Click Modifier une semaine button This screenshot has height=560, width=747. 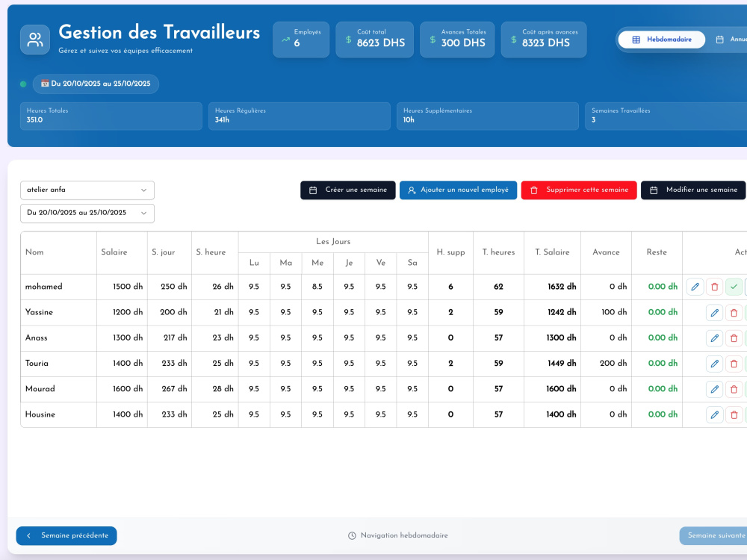(693, 190)
